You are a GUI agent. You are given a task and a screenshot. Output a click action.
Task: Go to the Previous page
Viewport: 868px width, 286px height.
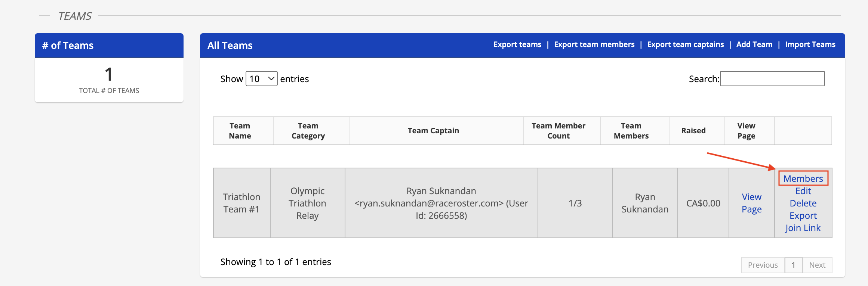point(763,265)
